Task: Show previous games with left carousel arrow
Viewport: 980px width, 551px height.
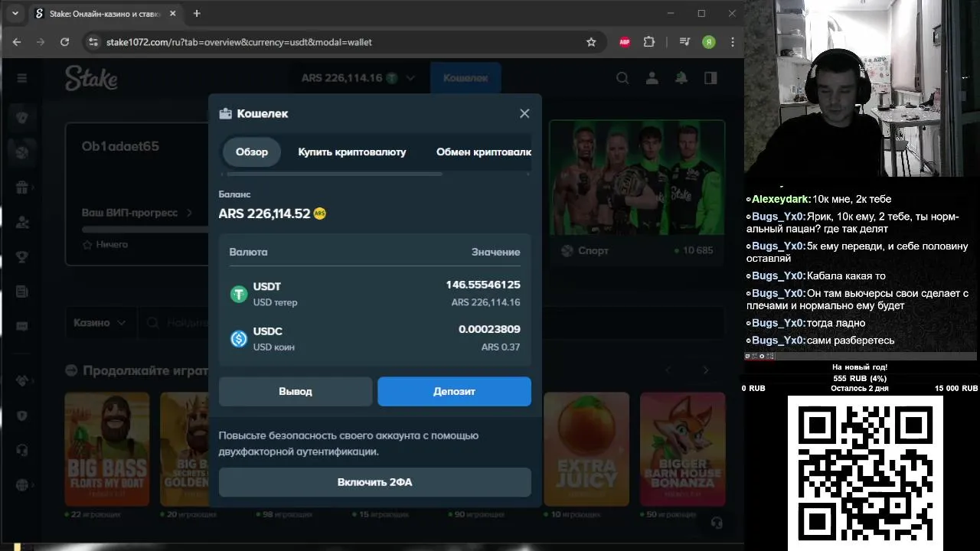Action: click(x=668, y=370)
